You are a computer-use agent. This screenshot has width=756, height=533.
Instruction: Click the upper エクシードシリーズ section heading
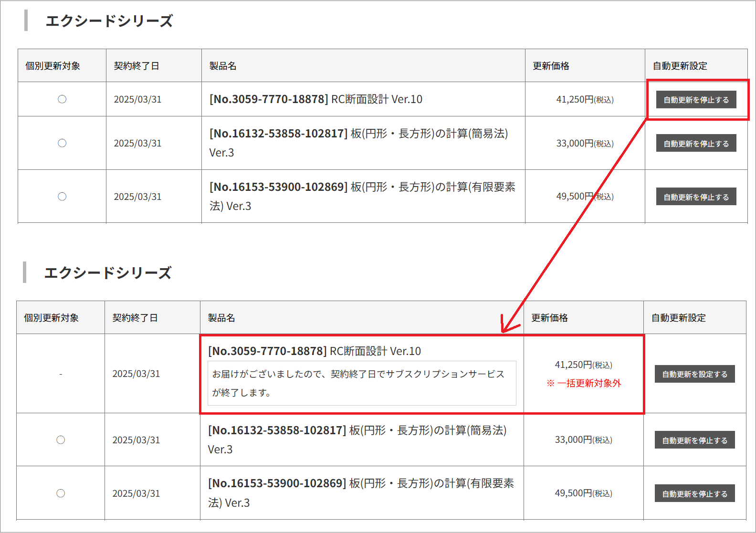click(x=109, y=21)
